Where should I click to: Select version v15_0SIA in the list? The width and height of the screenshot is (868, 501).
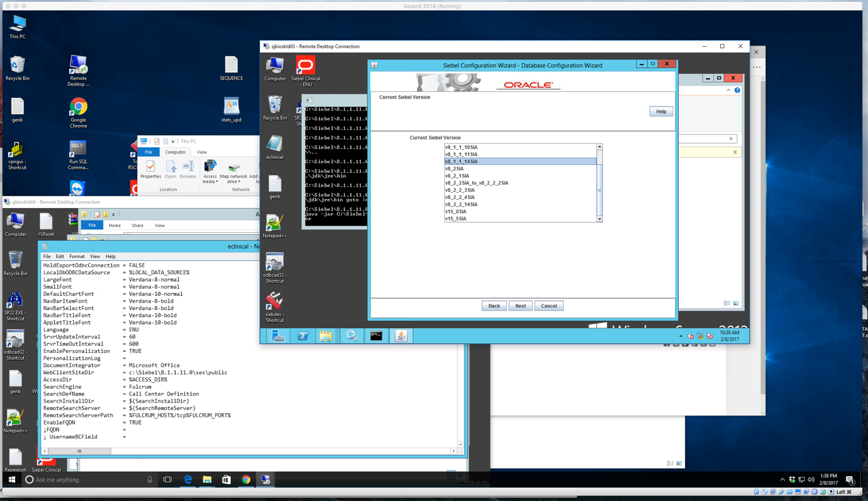click(521, 212)
